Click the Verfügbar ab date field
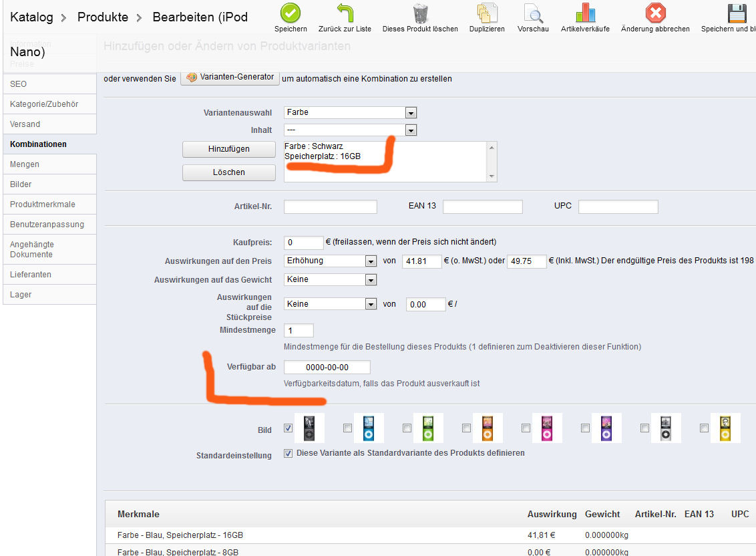756x556 pixels. pyautogui.click(x=327, y=368)
